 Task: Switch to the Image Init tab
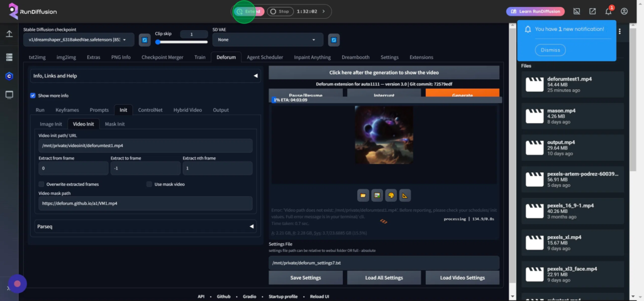51,124
